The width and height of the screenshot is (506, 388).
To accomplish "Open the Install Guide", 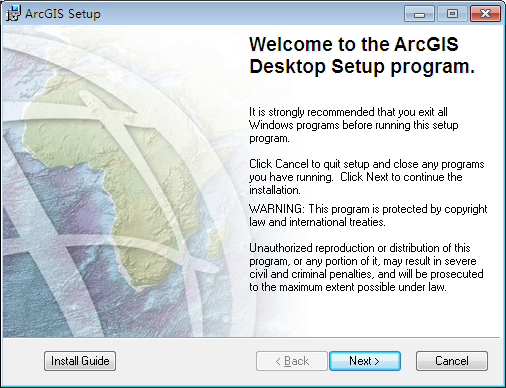I will 80,361.
